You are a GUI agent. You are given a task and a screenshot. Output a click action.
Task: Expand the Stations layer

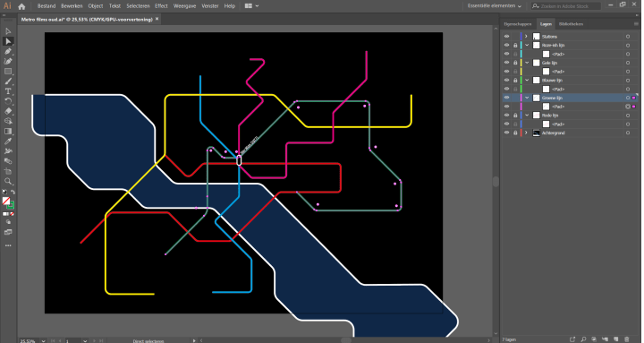point(526,36)
